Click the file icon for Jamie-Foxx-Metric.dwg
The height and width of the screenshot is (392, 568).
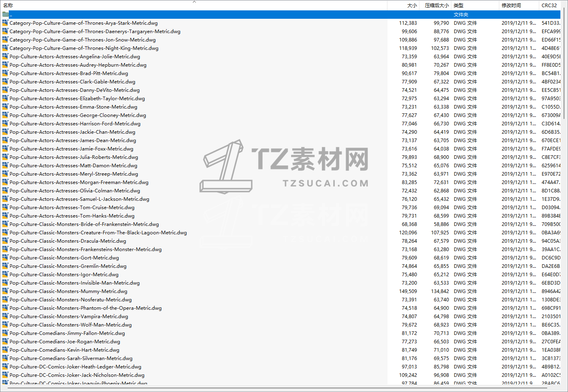5,149
